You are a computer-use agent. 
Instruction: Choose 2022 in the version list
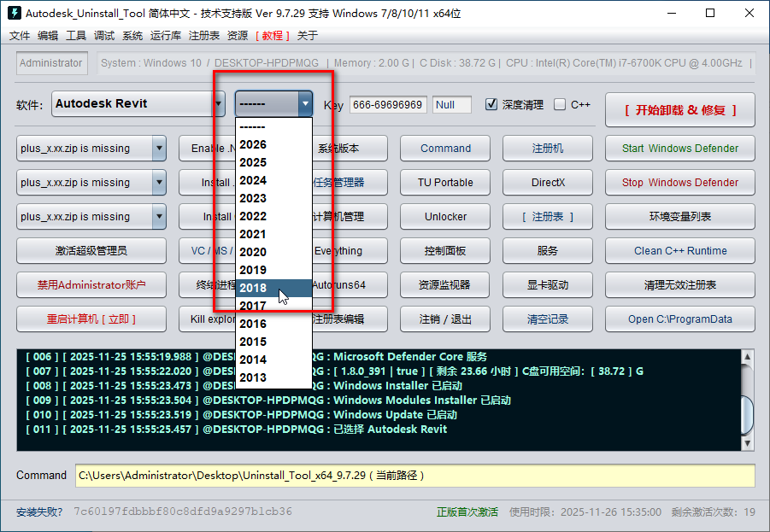tap(273, 216)
